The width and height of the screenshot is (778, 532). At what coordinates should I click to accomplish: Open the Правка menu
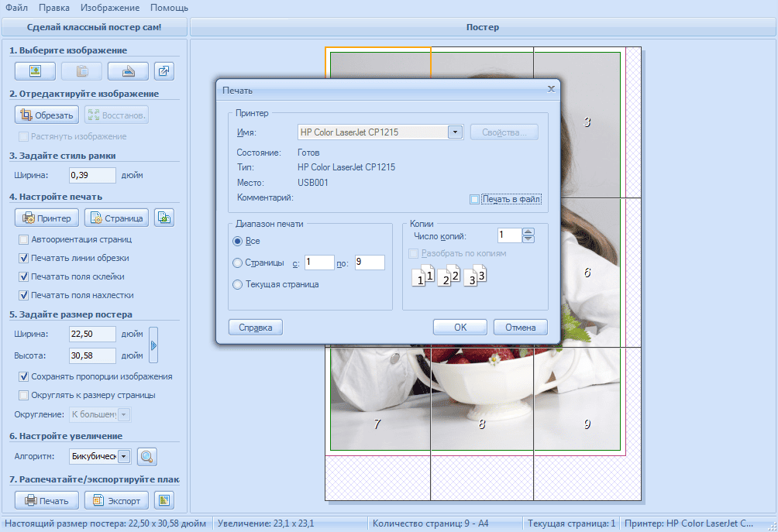54,8
